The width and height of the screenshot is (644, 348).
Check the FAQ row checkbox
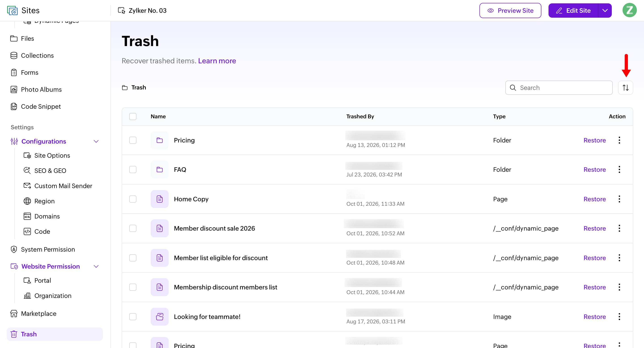point(133,170)
